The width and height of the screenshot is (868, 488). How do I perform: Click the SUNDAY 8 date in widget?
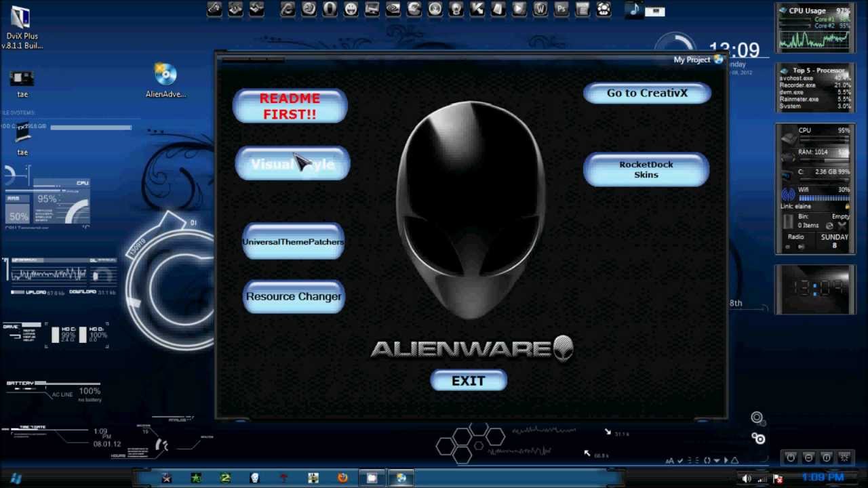coord(834,241)
